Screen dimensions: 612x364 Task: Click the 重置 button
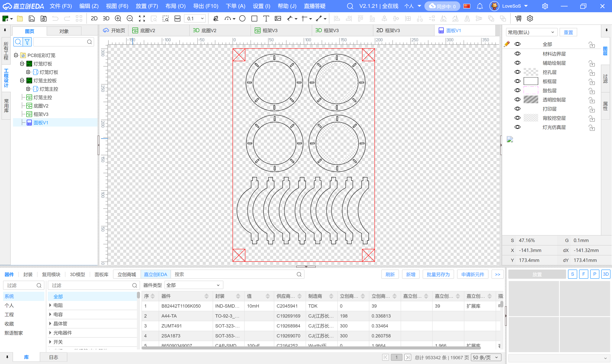coord(568,32)
